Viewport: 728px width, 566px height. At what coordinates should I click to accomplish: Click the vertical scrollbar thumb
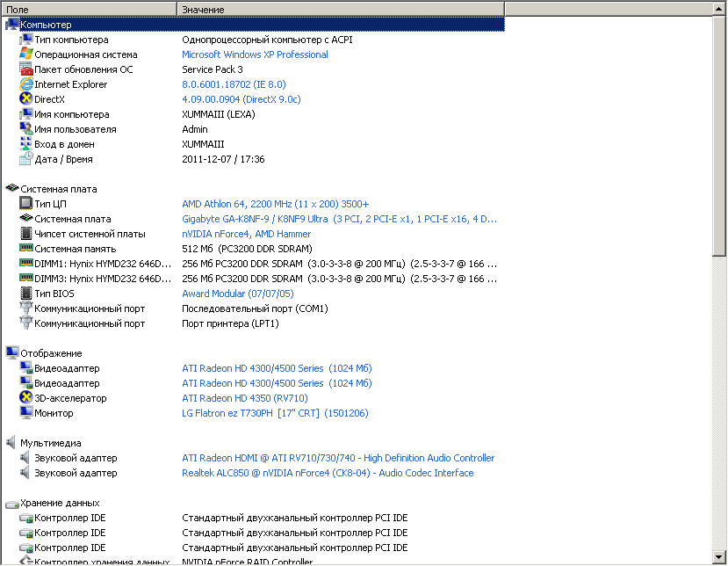point(719,135)
